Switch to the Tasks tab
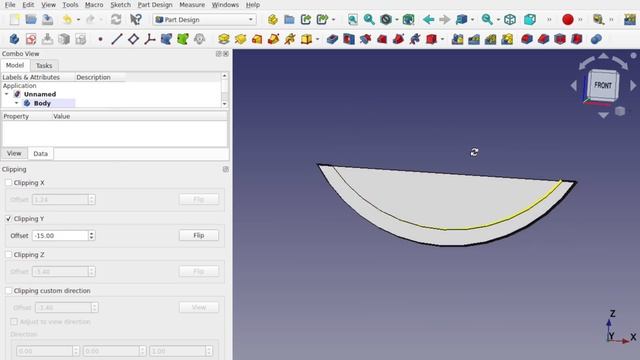 click(44, 66)
